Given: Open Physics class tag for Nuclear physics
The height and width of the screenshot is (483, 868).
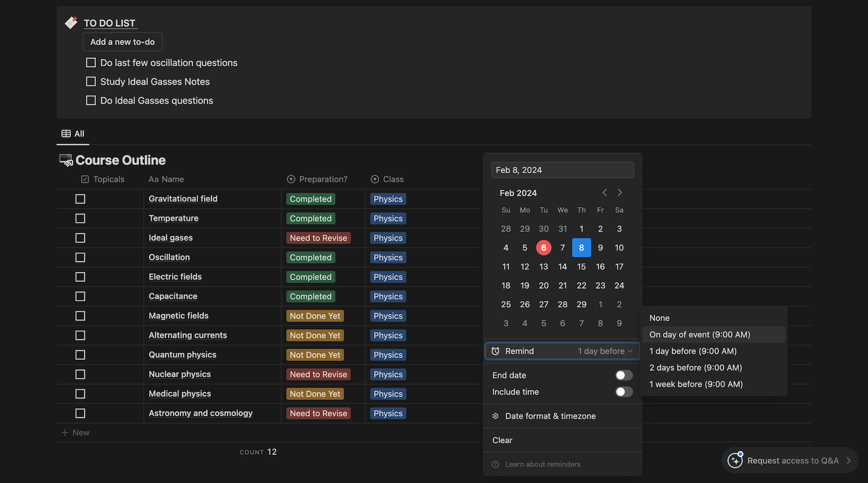Looking at the screenshot, I should 388,375.
